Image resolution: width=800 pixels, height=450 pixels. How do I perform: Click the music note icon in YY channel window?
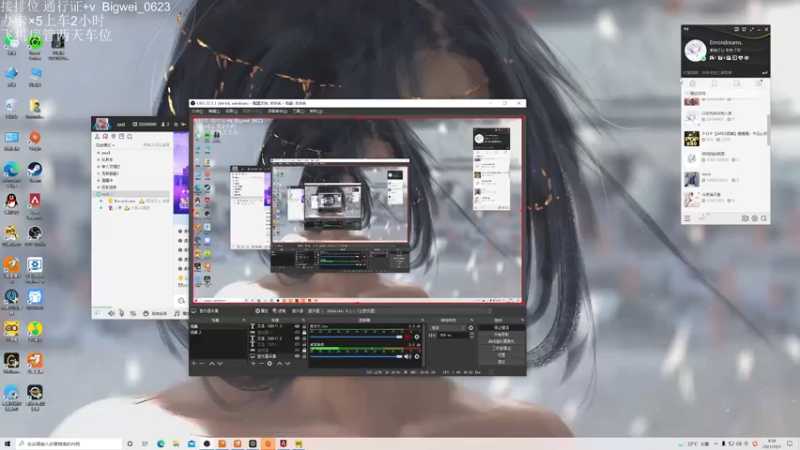click(177, 313)
